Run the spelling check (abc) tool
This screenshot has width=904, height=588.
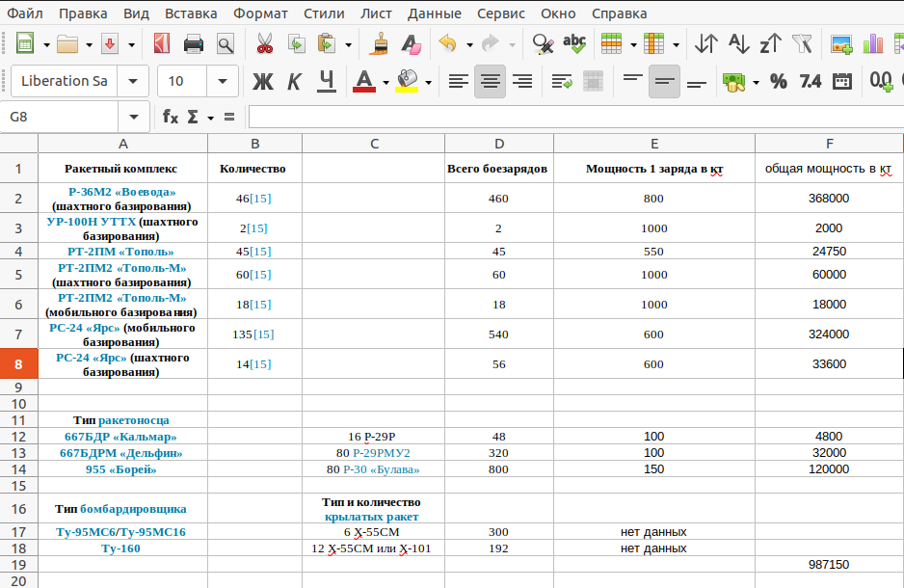tap(574, 44)
